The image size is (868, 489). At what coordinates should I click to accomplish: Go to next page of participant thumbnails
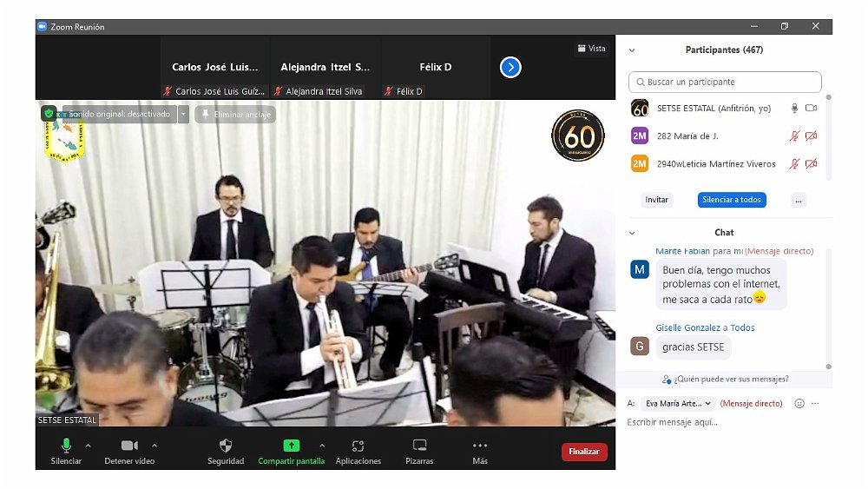click(x=510, y=67)
